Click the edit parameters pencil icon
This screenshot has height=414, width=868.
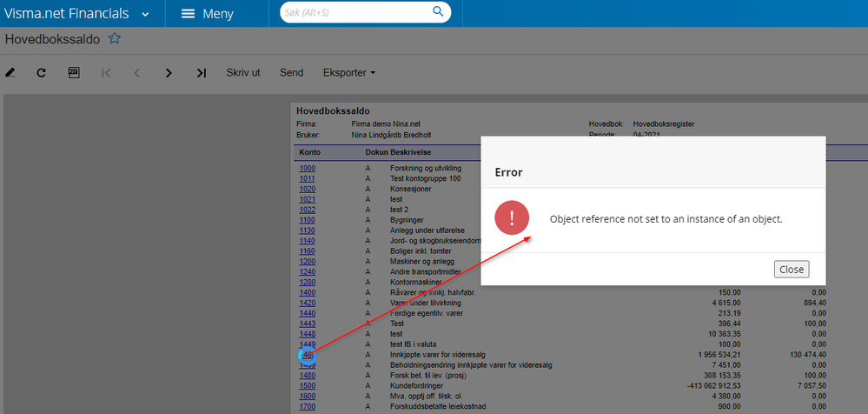[10, 73]
